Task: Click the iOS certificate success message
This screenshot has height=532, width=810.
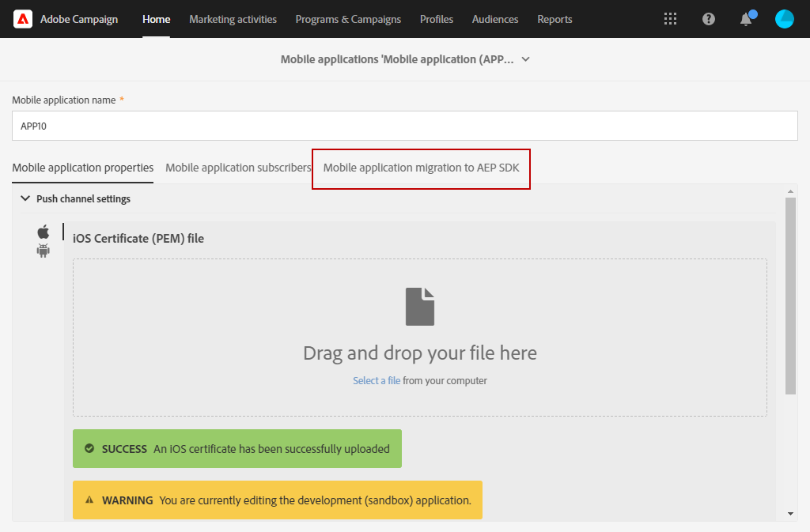Action: coord(237,448)
